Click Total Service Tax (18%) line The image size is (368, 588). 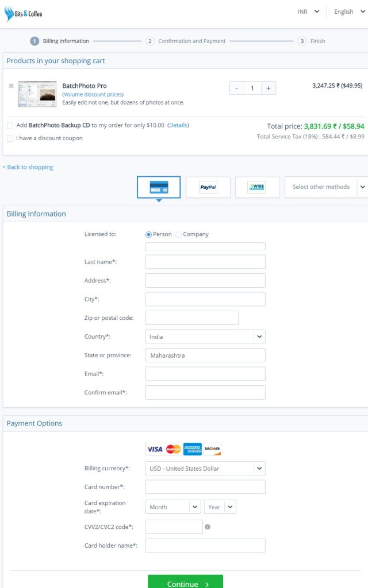[x=310, y=137]
